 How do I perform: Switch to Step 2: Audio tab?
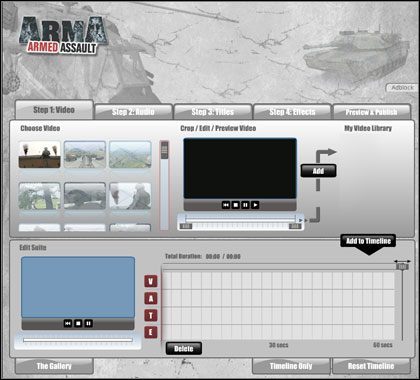coord(133,112)
